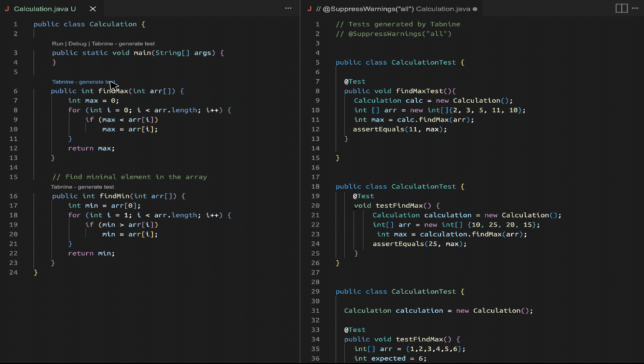Close the Calculation.java U tab
This screenshot has width=644, height=364.
pyautogui.click(x=93, y=9)
